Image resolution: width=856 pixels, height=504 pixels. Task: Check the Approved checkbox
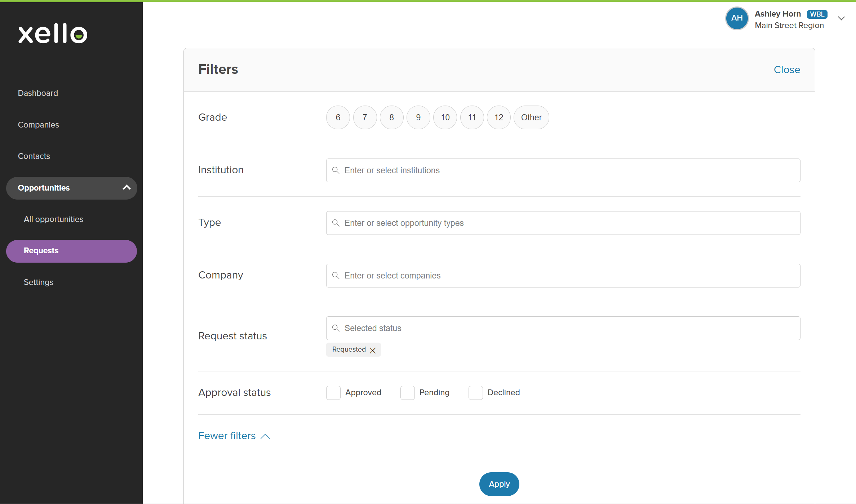[x=333, y=393]
